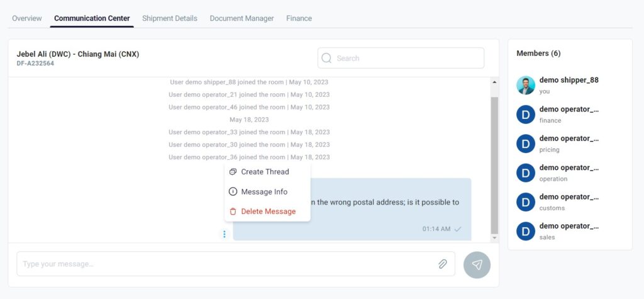Viewport: 644px width, 299px height.
Task: Click the pricing operator avatar
Action: [526, 144]
